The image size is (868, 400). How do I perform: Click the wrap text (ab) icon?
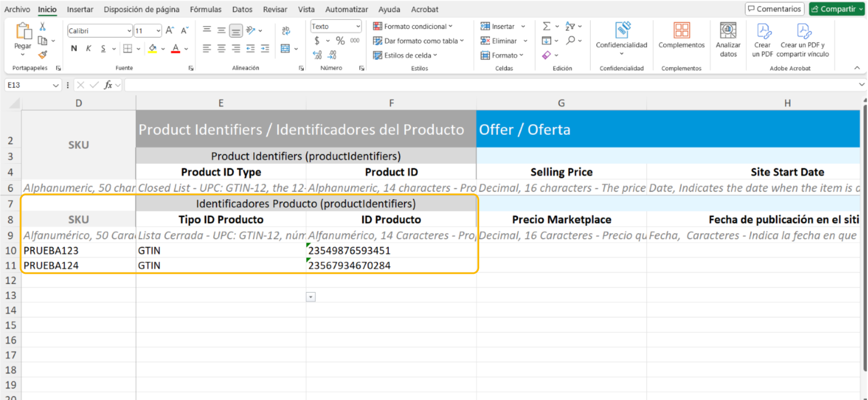coord(286,30)
